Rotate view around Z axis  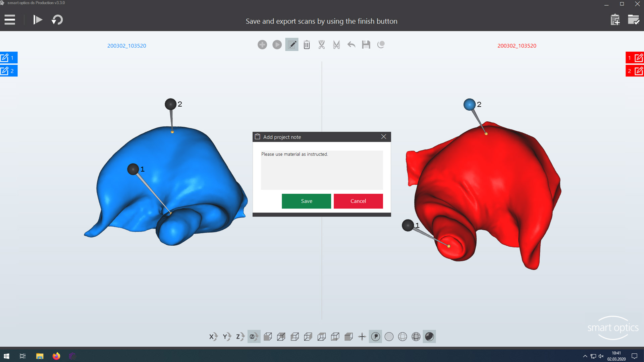(240, 337)
